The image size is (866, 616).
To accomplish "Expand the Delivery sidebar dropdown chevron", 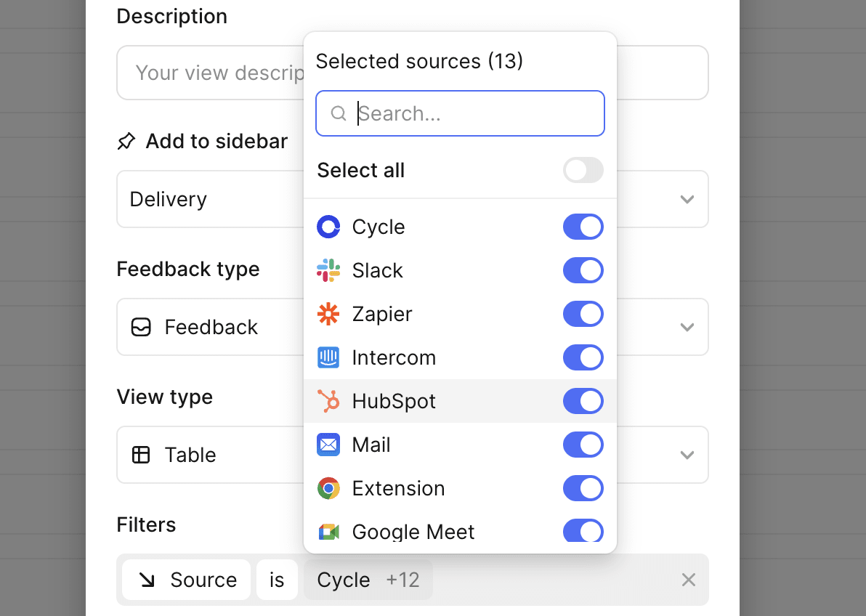I will click(687, 199).
